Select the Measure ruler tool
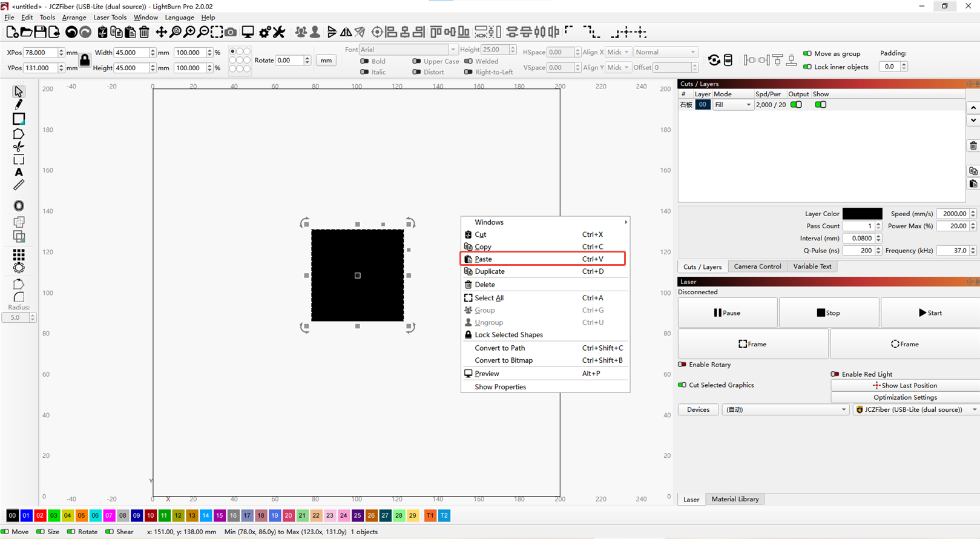 tap(19, 185)
